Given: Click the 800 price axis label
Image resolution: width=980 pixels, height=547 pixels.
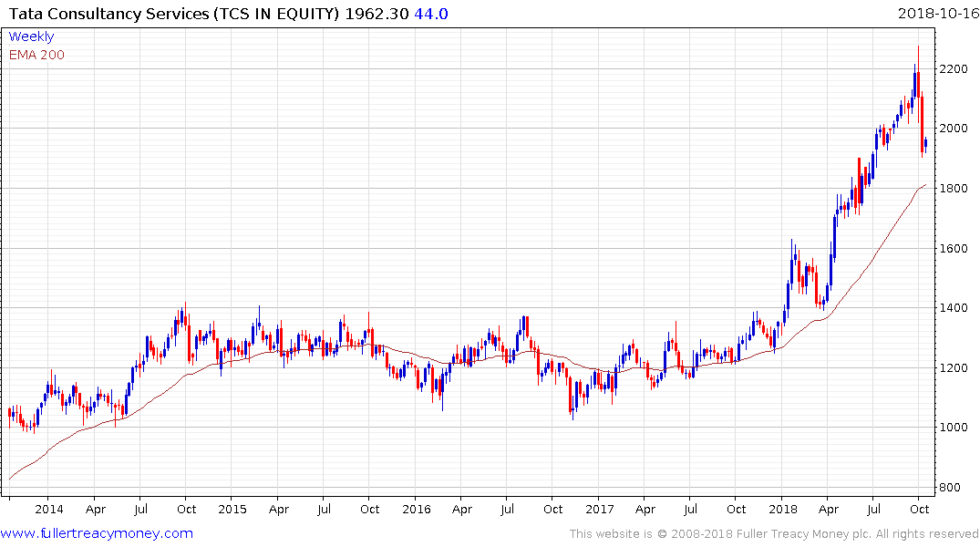Looking at the screenshot, I should tap(949, 488).
